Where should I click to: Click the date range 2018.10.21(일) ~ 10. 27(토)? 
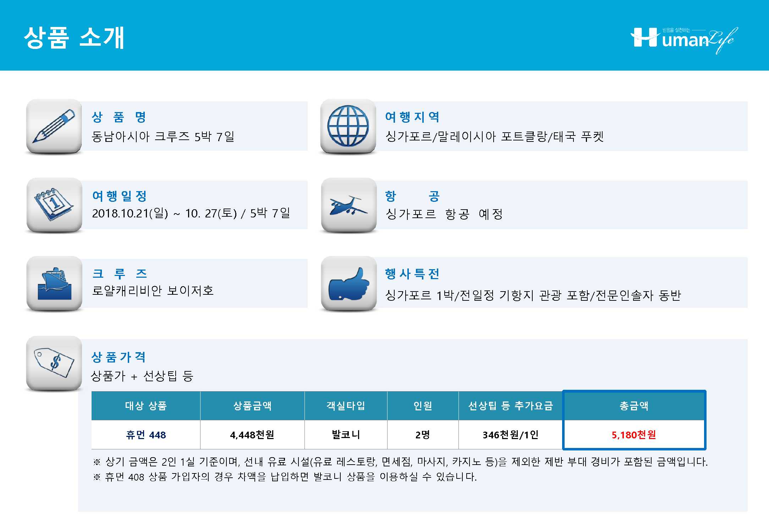pos(164,214)
